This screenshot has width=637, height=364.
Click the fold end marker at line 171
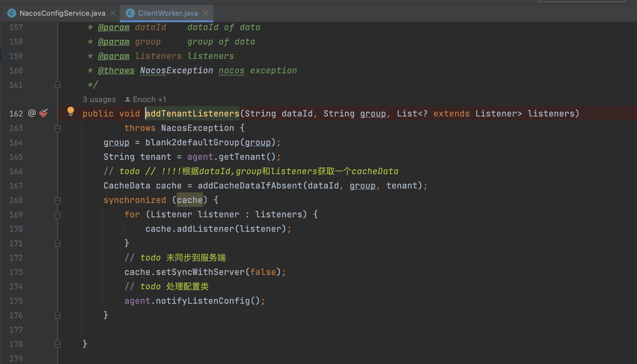(x=58, y=243)
